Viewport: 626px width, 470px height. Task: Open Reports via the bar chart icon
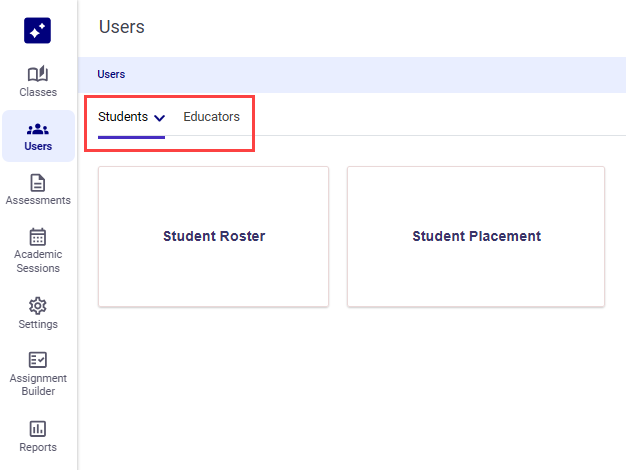pyautogui.click(x=38, y=429)
